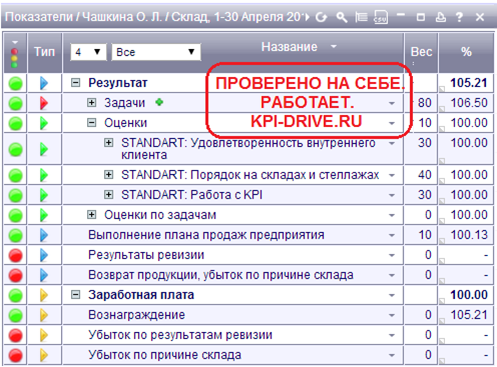Click the % column header
Screen dimensions: 497x367
point(466,52)
